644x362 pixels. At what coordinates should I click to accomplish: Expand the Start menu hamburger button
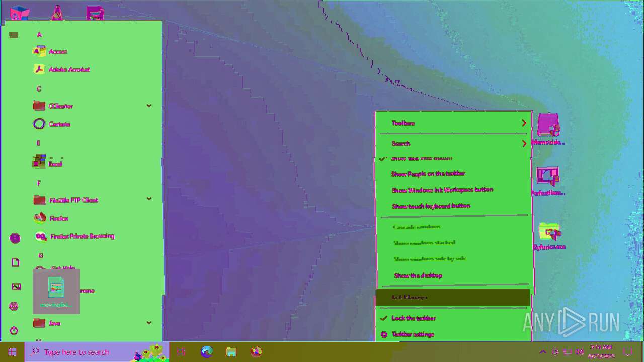14,35
